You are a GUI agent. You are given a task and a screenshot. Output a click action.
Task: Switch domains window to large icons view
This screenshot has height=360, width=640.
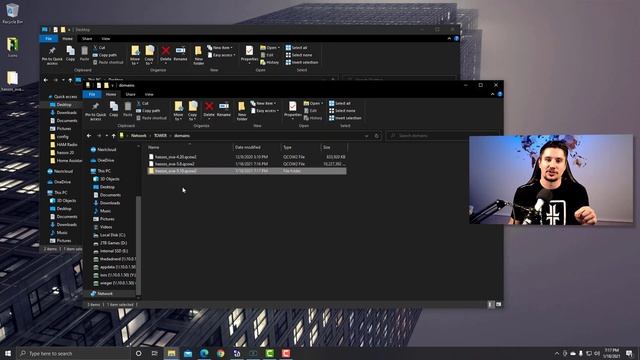click(x=498, y=304)
